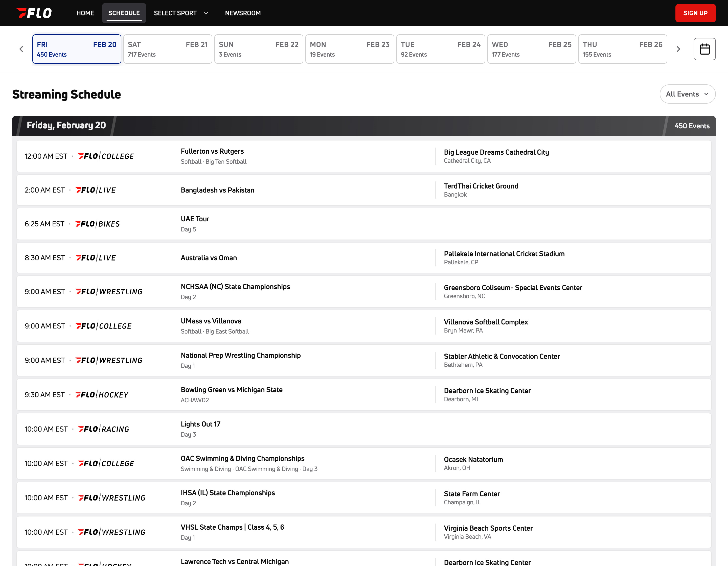Click FloWrestling logo on National Prep row
Viewport: 728px width, 566px height.
(x=109, y=361)
